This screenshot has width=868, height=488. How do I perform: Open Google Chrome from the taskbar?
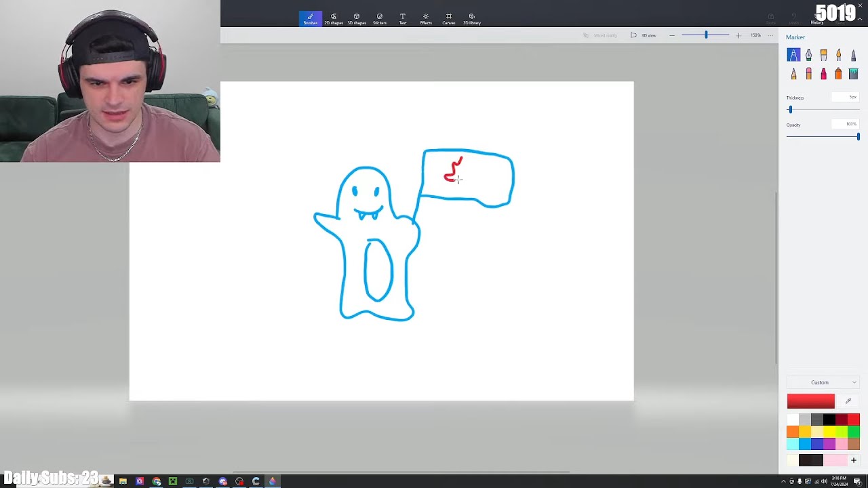(x=157, y=481)
